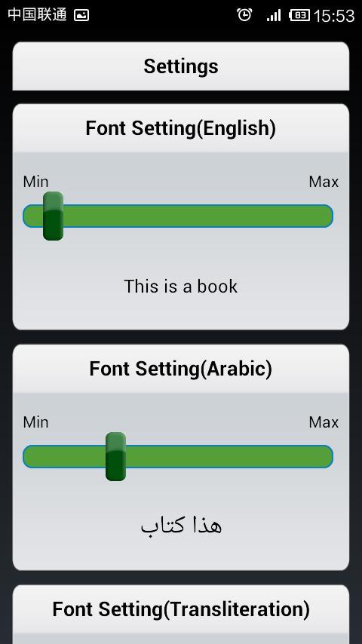Click the Font Setting(Transliteration) header
The height and width of the screenshot is (644, 362).
pyautogui.click(x=181, y=609)
